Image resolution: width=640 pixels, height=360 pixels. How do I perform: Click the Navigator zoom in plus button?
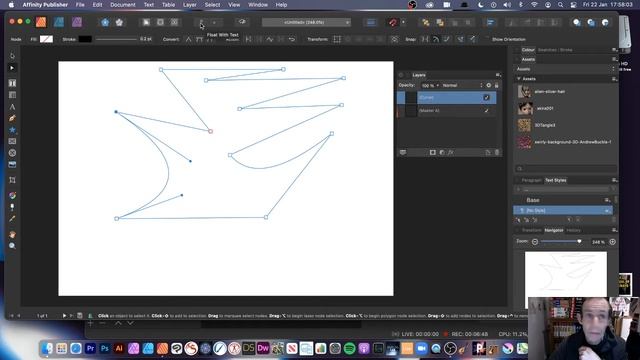coord(612,242)
